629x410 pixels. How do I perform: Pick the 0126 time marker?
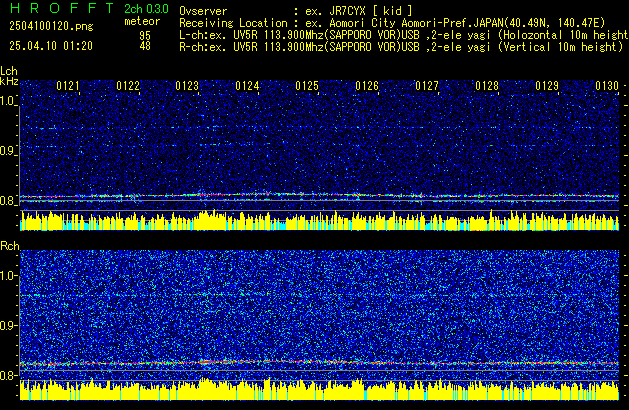[x=367, y=86]
